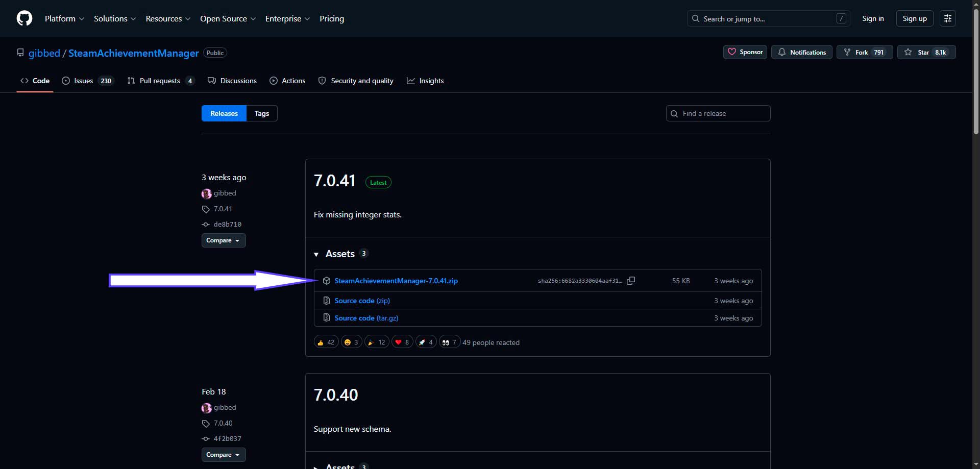Copy the SHA256 hash of the zip asset
This screenshot has height=469, width=980.
tap(631, 281)
